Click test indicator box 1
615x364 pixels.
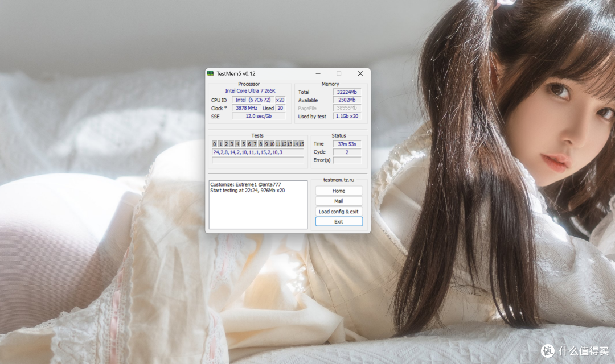point(220,144)
